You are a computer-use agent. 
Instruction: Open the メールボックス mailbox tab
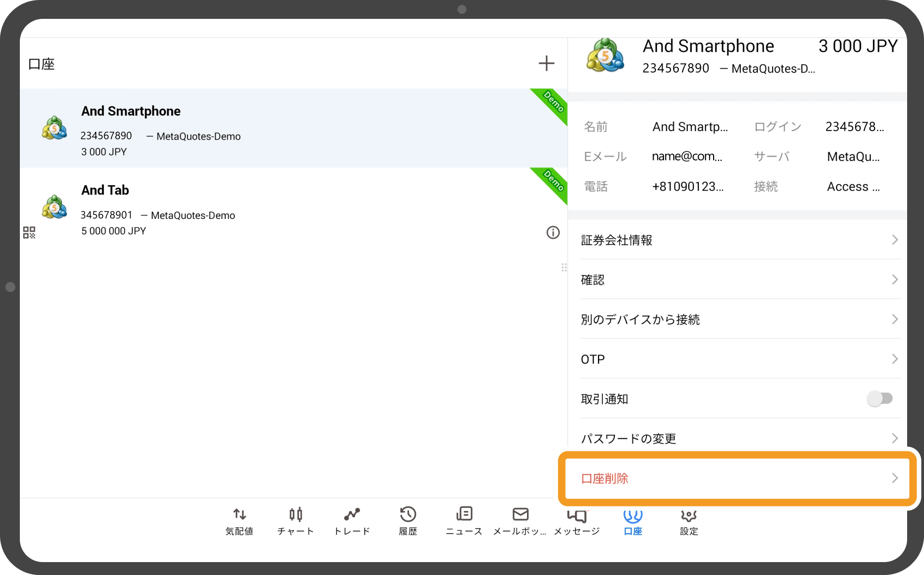(x=520, y=521)
